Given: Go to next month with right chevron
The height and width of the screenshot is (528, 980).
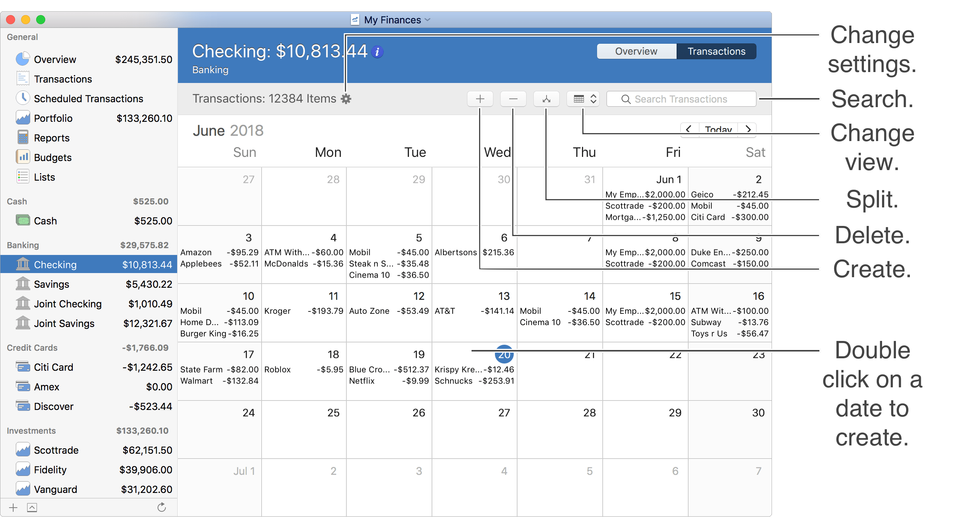Looking at the screenshot, I should 748,129.
